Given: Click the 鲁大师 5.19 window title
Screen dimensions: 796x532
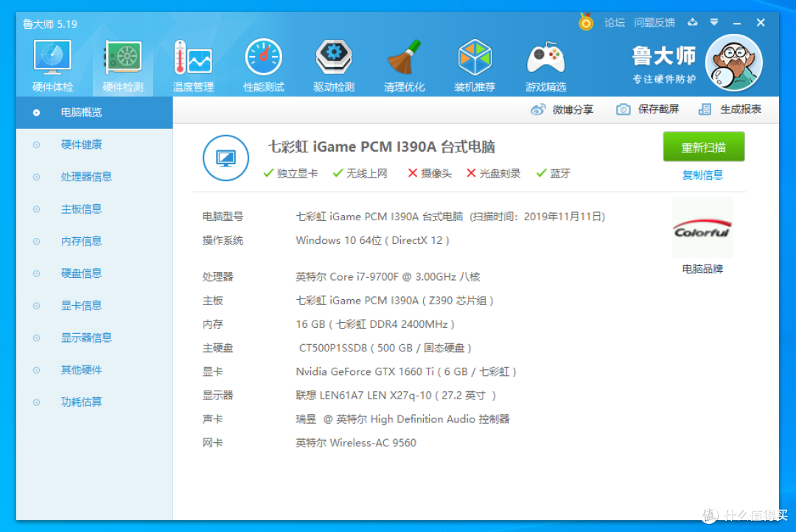Looking at the screenshot, I should pyautogui.click(x=50, y=24).
